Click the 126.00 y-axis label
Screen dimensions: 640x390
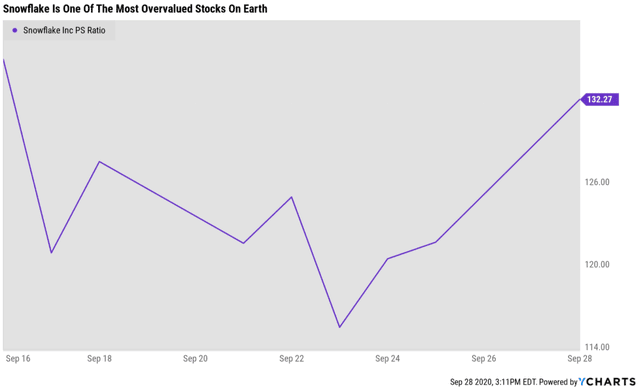coord(597,182)
